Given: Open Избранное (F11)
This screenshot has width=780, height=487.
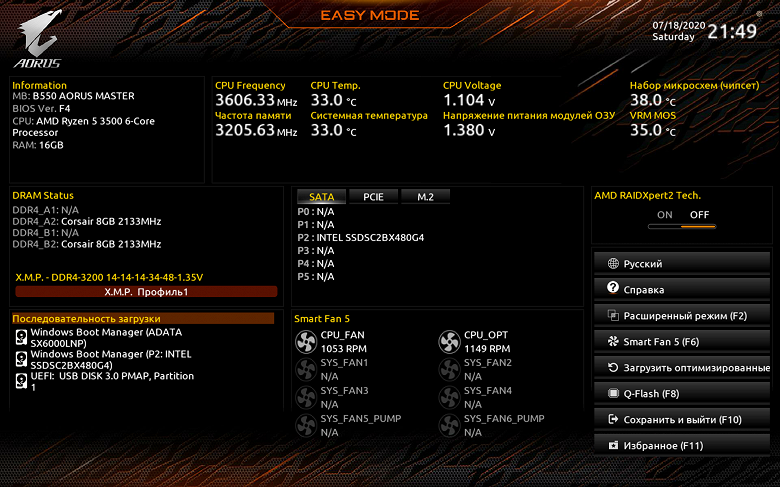Looking at the screenshot, I should (682, 445).
